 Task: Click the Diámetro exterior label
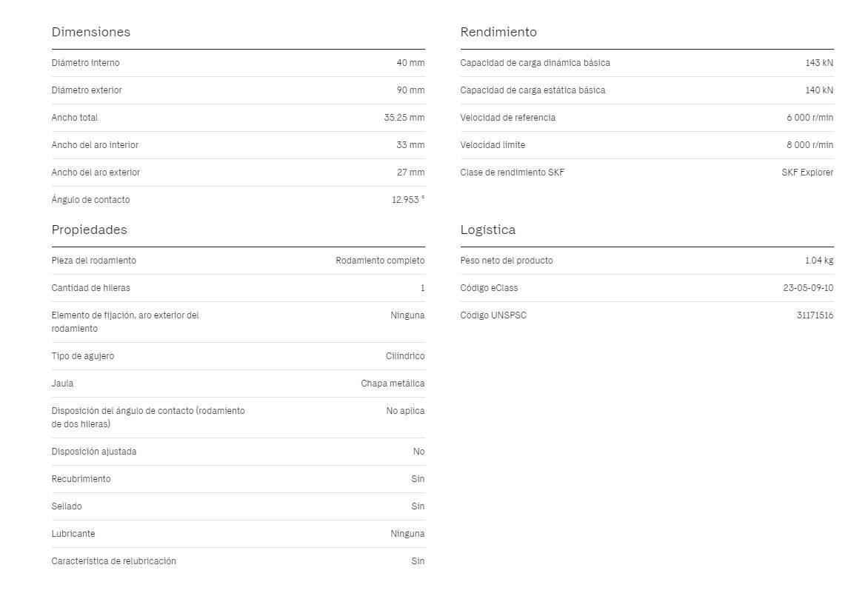pyautogui.click(x=87, y=90)
